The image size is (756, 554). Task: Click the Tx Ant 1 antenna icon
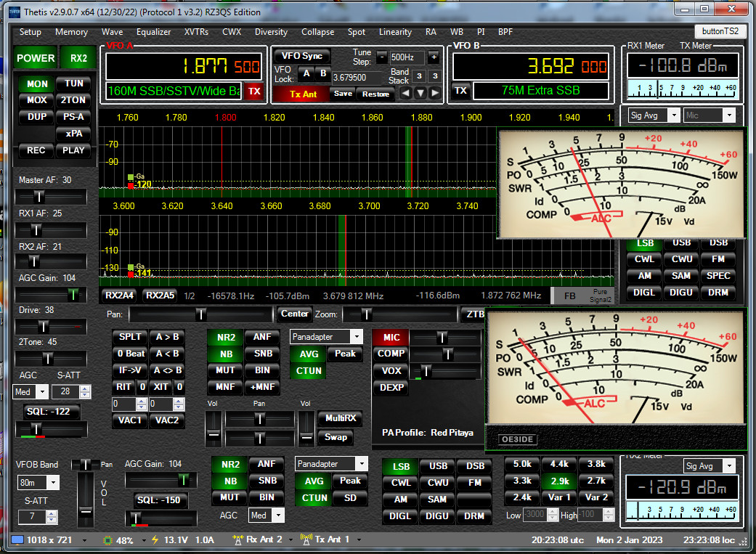pyautogui.click(x=306, y=539)
